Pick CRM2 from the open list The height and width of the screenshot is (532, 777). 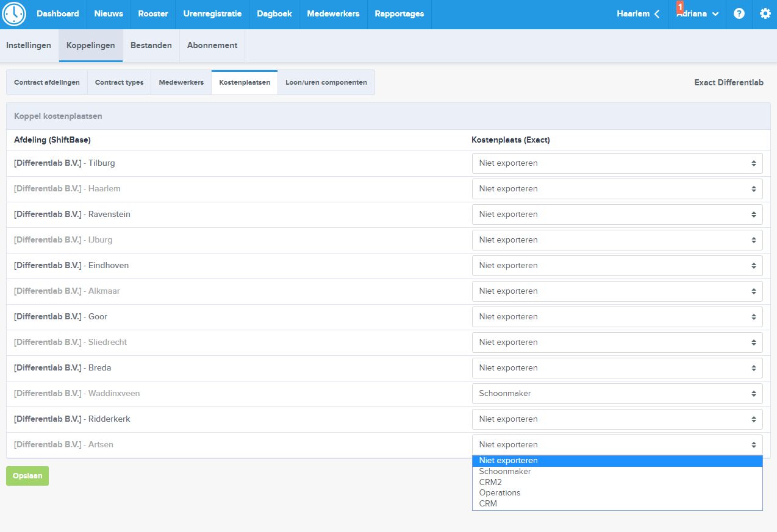coord(617,482)
